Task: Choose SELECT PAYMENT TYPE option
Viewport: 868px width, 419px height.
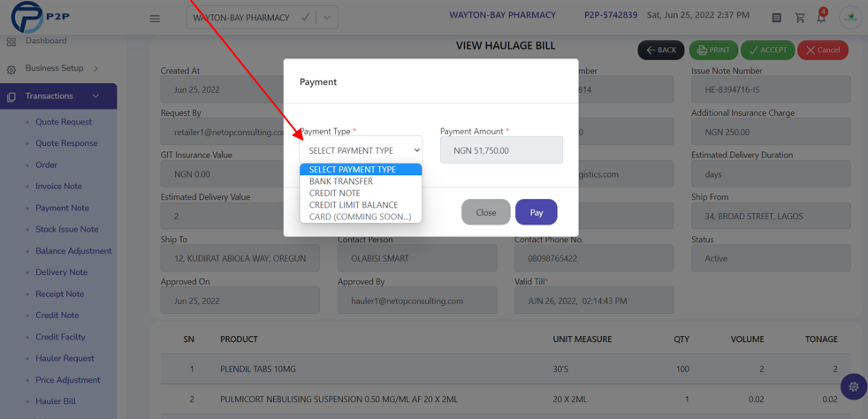Action: click(x=361, y=170)
